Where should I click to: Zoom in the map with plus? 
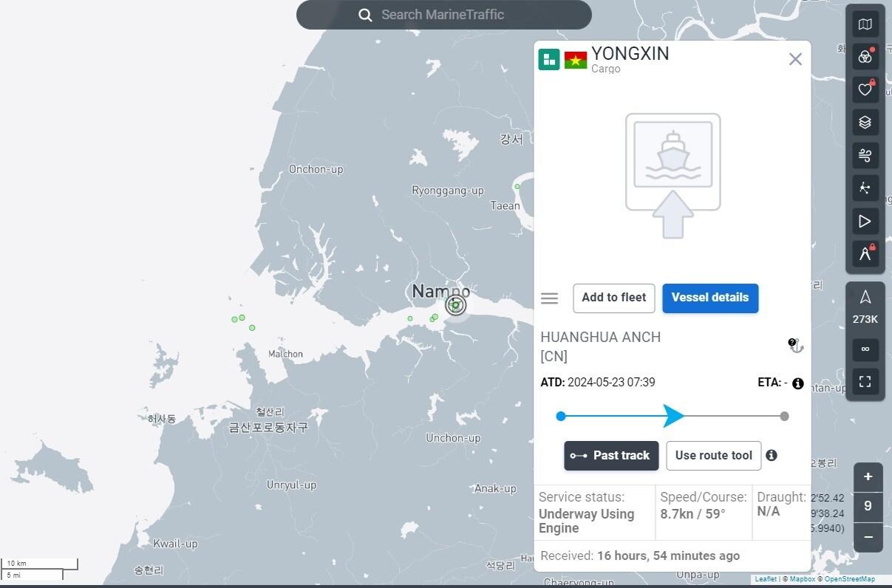click(868, 477)
